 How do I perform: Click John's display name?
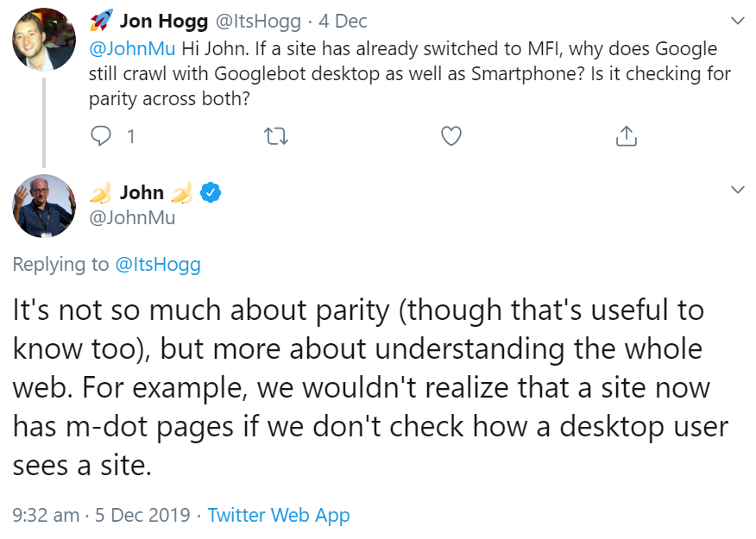pos(142,192)
